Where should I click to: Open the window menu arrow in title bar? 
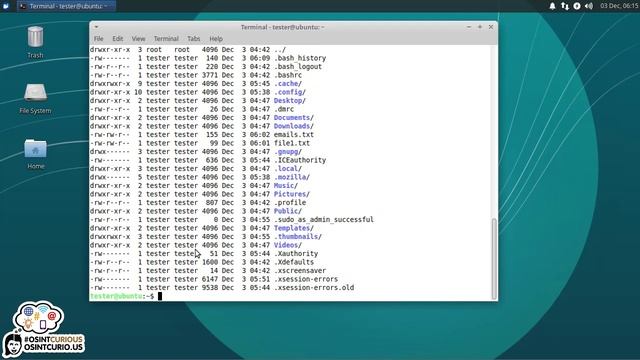(96, 27)
